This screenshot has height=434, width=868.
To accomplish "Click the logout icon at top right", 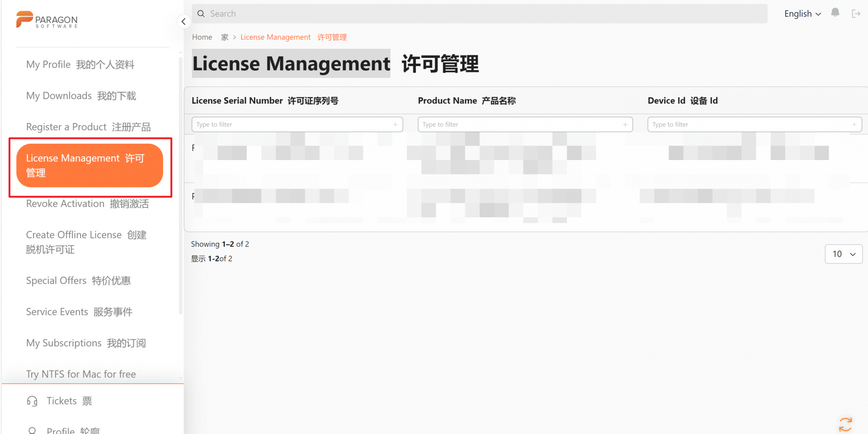I will (856, 14).
